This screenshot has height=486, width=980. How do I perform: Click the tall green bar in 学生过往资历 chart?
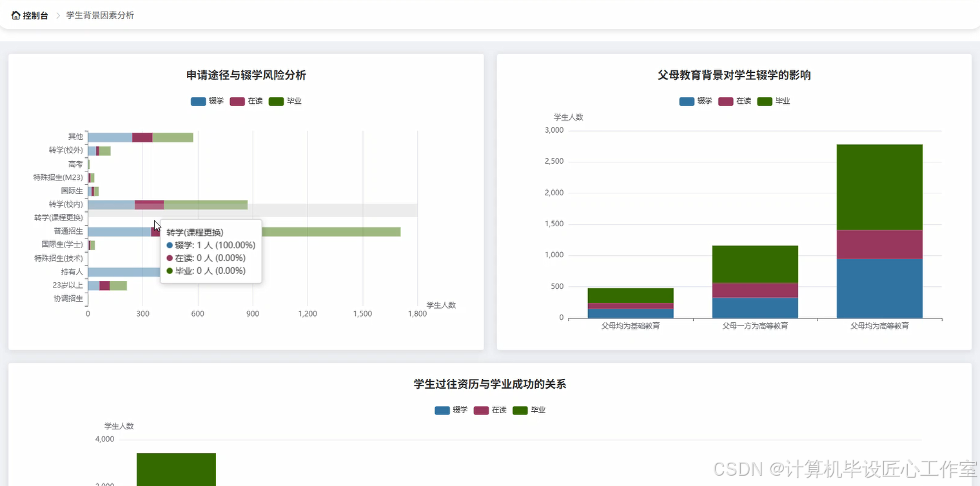pos(176,469)
